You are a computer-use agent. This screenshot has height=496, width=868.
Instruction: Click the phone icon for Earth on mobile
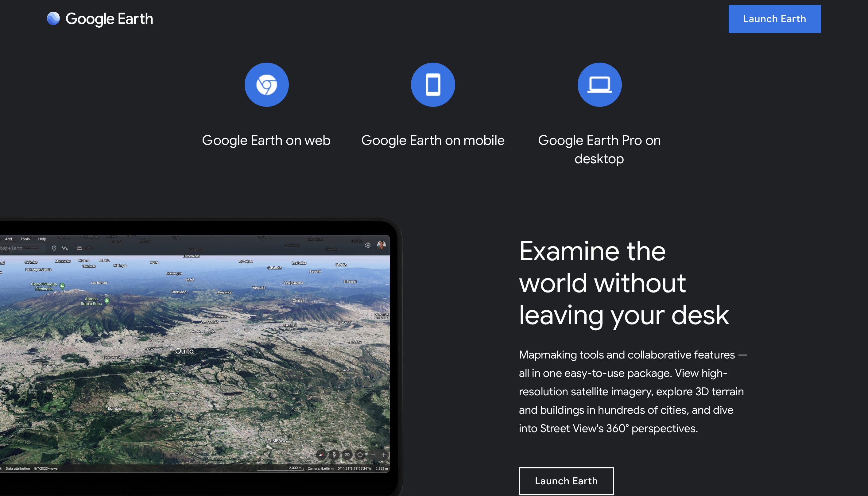pyautogui.click(x=433, y=84)
